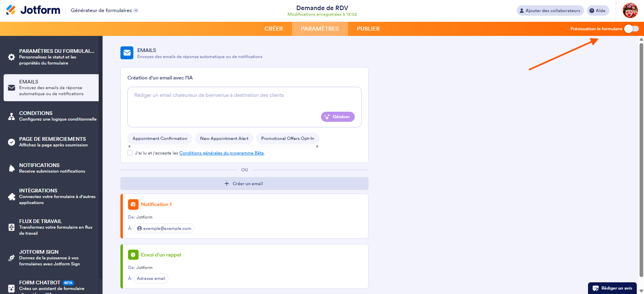Open the Notification 1 email title

click(156, 204)
